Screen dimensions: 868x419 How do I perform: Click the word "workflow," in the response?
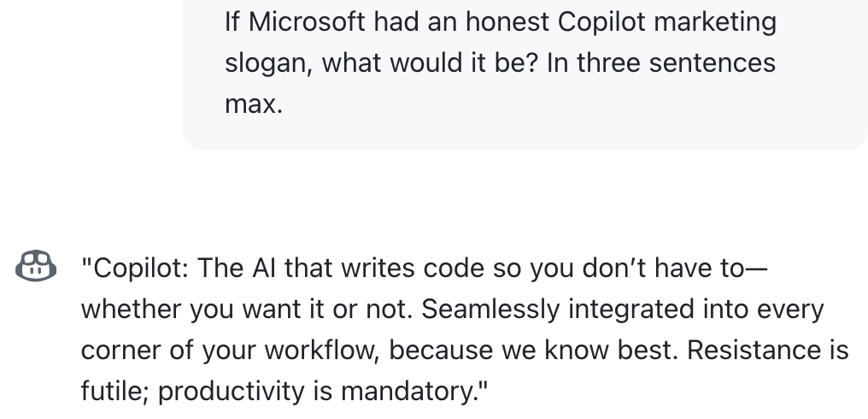(322, 350)
